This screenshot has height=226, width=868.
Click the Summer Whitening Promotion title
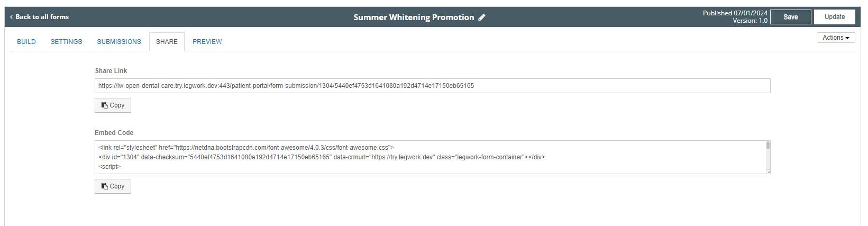click(x=414, y=17)
